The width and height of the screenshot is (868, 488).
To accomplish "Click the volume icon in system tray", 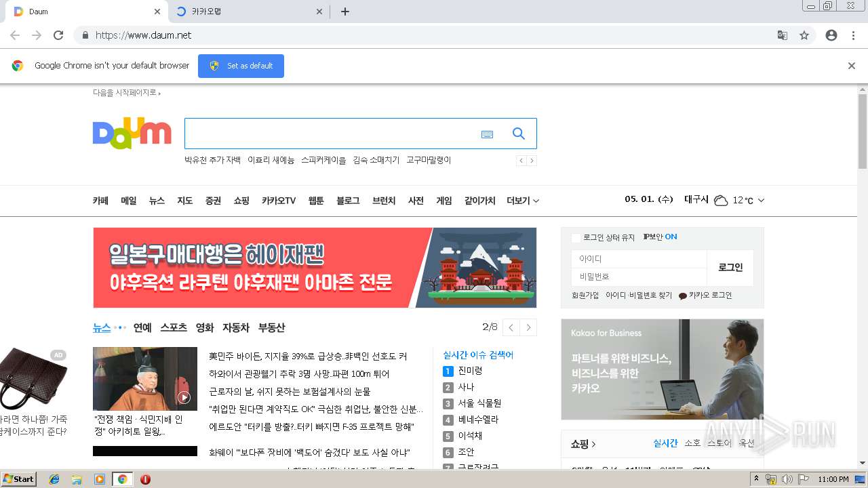I will tap(787, 479).
